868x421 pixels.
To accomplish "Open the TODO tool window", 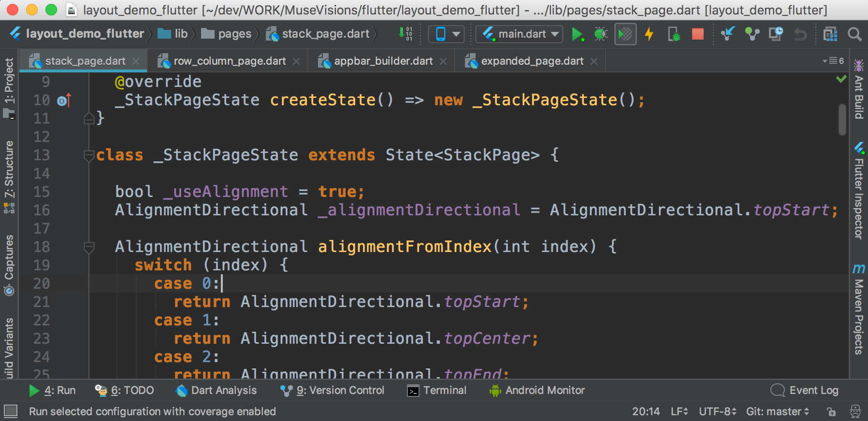I will pos(125,390).
